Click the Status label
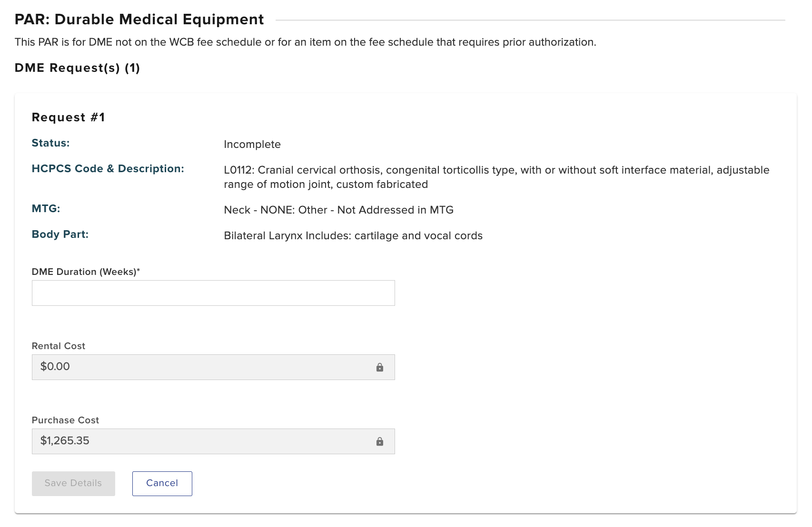The width and height of the screenshot is (812, 527). coord(50,143)
